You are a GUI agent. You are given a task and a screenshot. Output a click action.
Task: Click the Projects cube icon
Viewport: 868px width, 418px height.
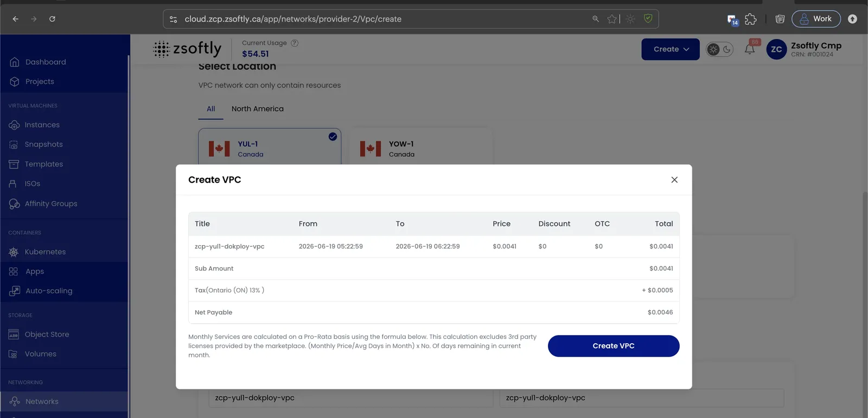click(15, 82)
